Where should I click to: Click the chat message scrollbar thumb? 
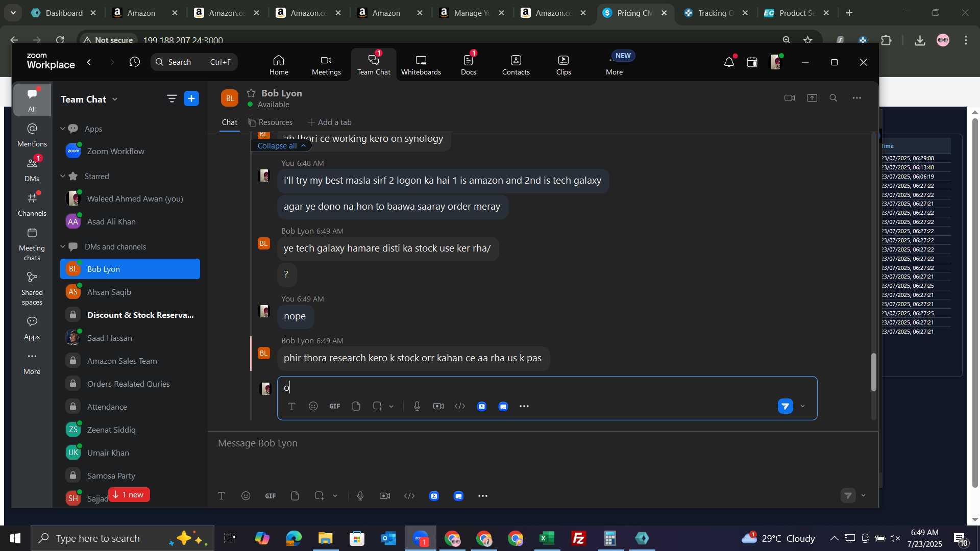[873, 372]
